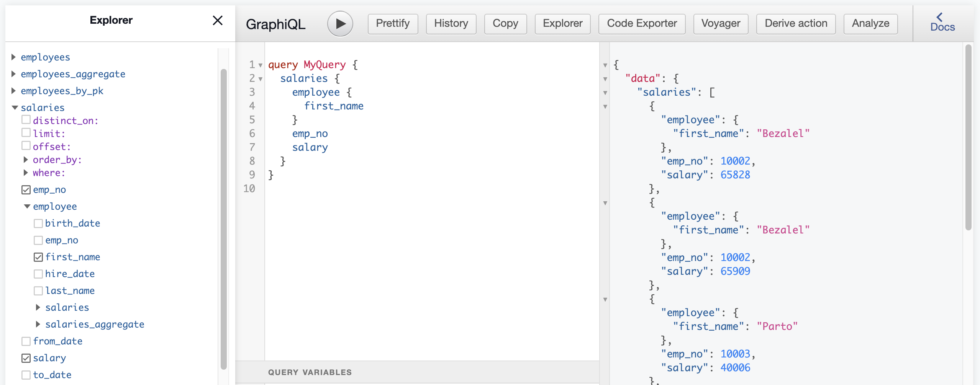Click "Parto" in the results
Screen dimensions: 980x385
[777, 326]
